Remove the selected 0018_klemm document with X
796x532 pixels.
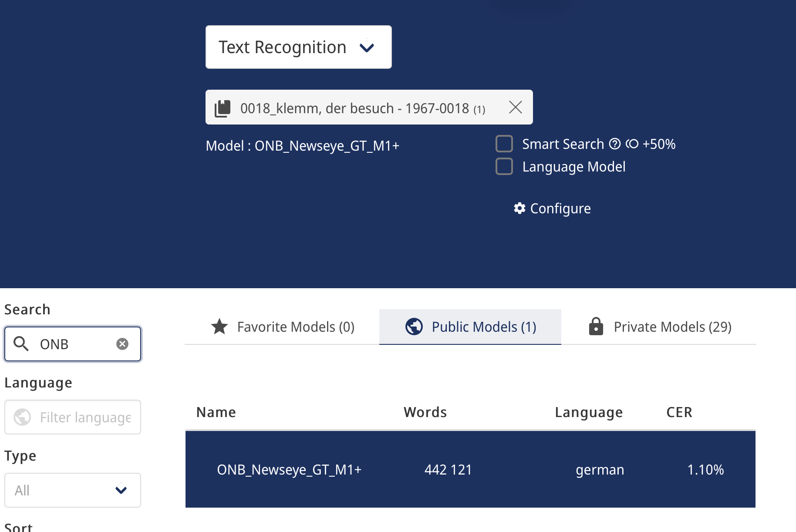(516, 107)
